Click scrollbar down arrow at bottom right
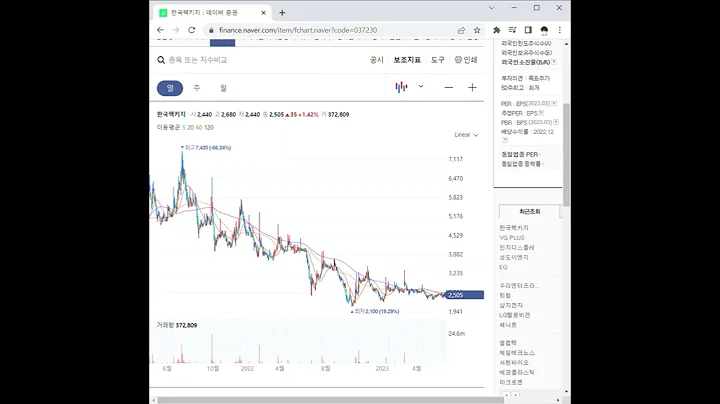720x404 pixels. (x=567, y=392)
